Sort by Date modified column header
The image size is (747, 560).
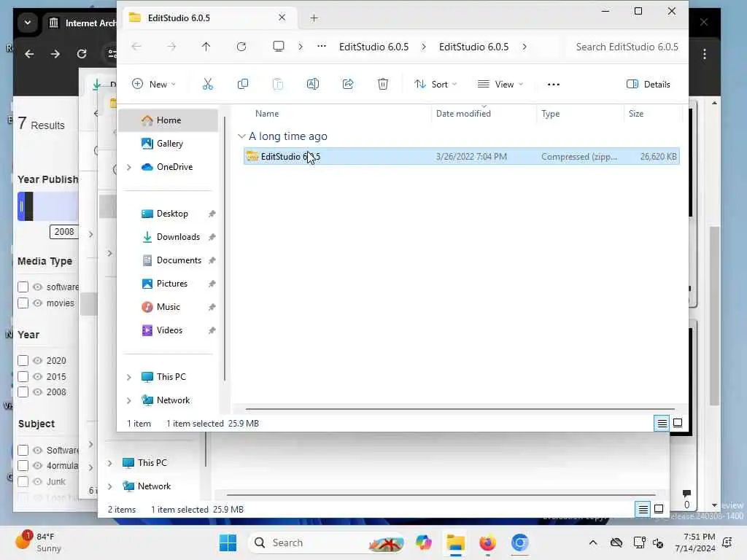click(x=463, y=114)
